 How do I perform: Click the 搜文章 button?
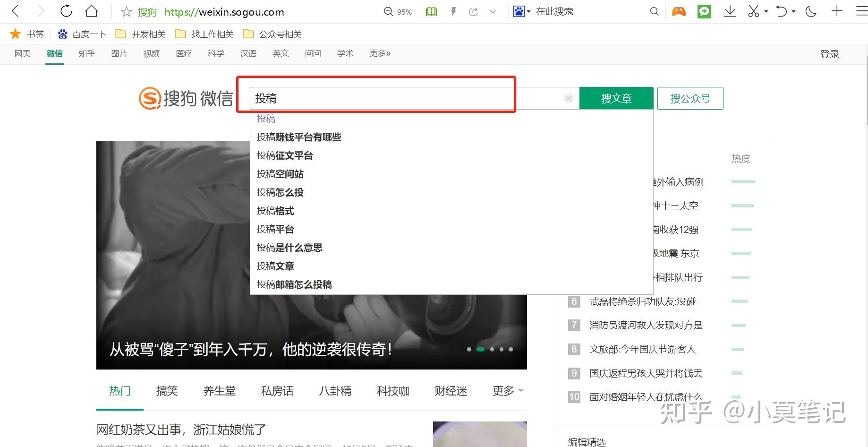pos(616,98)
